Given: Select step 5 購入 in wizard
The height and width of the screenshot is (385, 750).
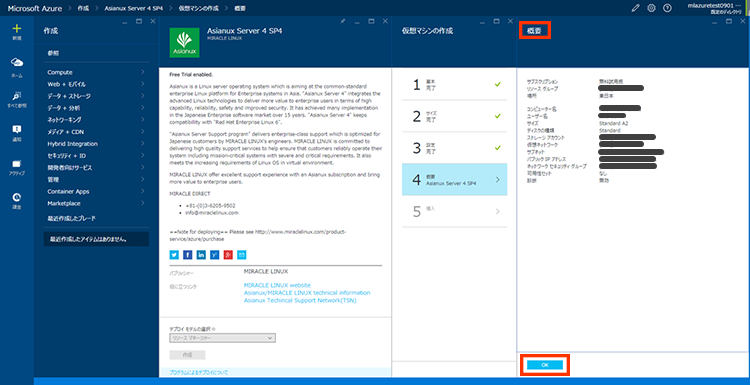Looking at the screenshot, I should click(x=454, y=211).
